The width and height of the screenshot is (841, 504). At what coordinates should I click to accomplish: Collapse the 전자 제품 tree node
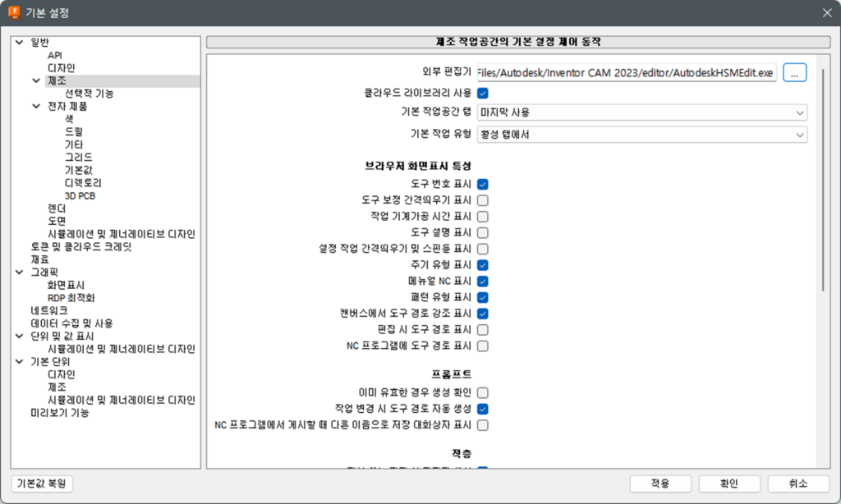pyautogui.click(x=36, y=106)
